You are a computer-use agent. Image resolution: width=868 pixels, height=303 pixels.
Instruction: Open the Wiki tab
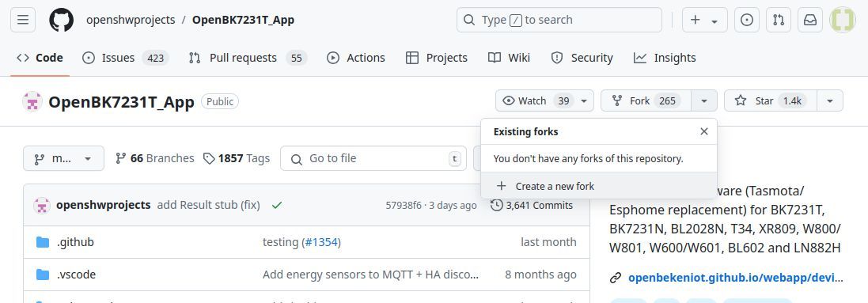click(x=509, y=58)
